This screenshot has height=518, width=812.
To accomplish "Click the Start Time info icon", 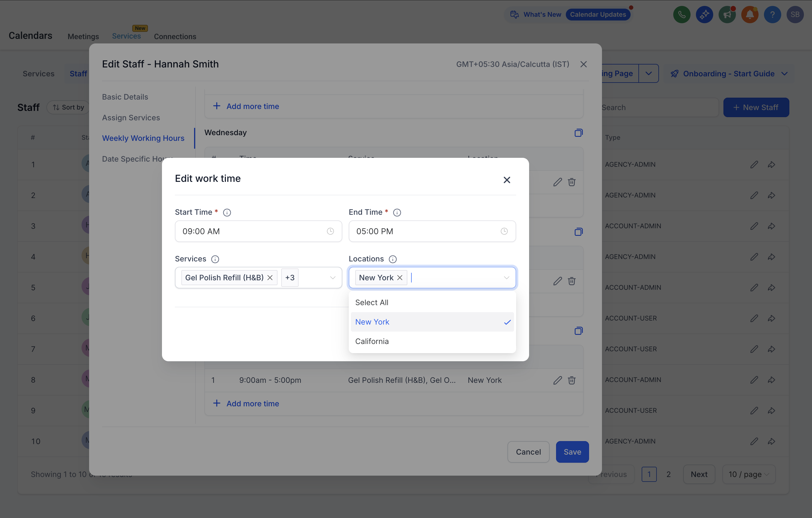I will [x=227, y=212].
